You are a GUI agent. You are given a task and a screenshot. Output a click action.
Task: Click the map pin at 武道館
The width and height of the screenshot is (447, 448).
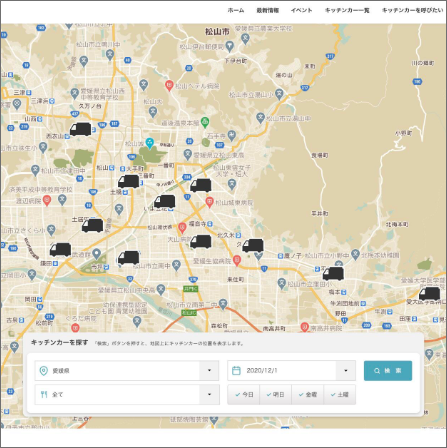[96, 254]
